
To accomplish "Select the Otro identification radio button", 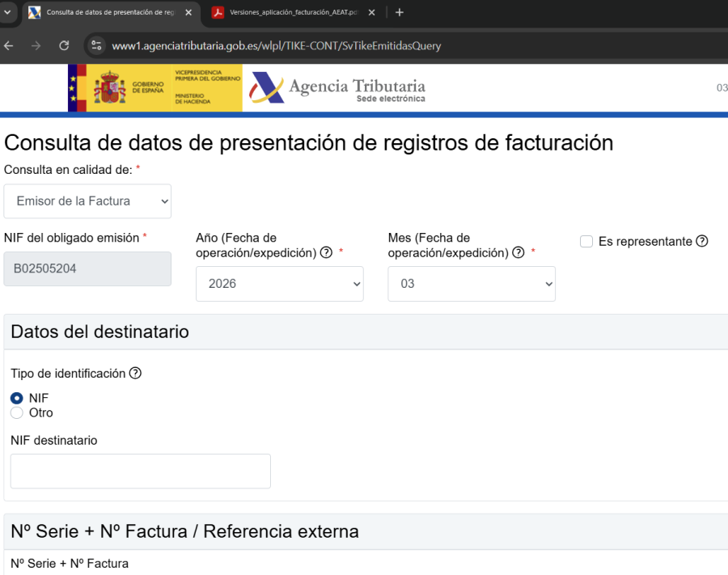I will (x=17, y=412).
